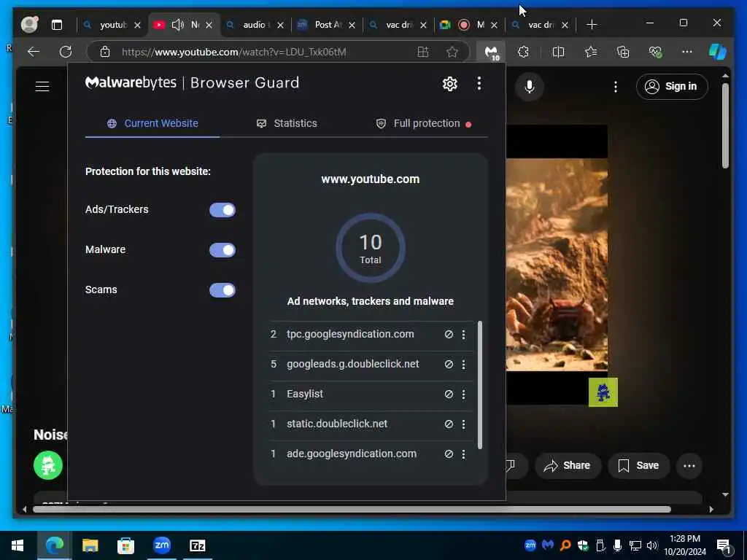Toggle Scams protection switch

(x=222, y=290)
